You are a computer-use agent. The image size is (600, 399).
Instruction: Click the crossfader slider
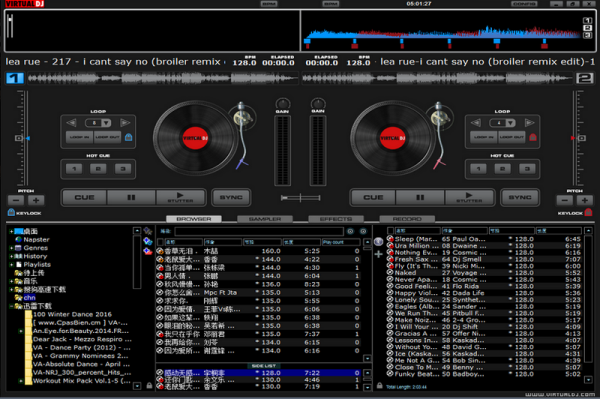point(300,198)
